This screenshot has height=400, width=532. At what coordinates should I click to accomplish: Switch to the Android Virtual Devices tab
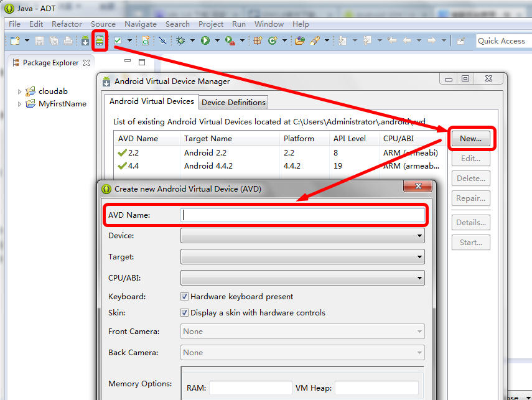click(x=152, y=101)
